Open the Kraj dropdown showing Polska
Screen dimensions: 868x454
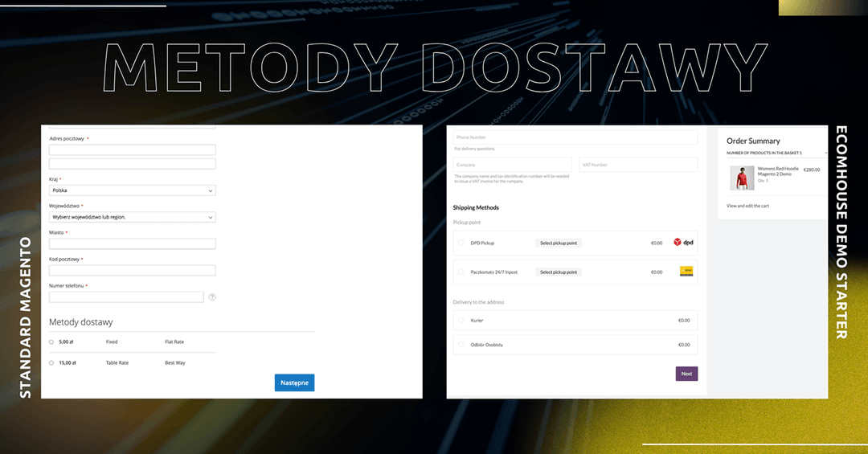pyautogui.click(x=133, y=190)
